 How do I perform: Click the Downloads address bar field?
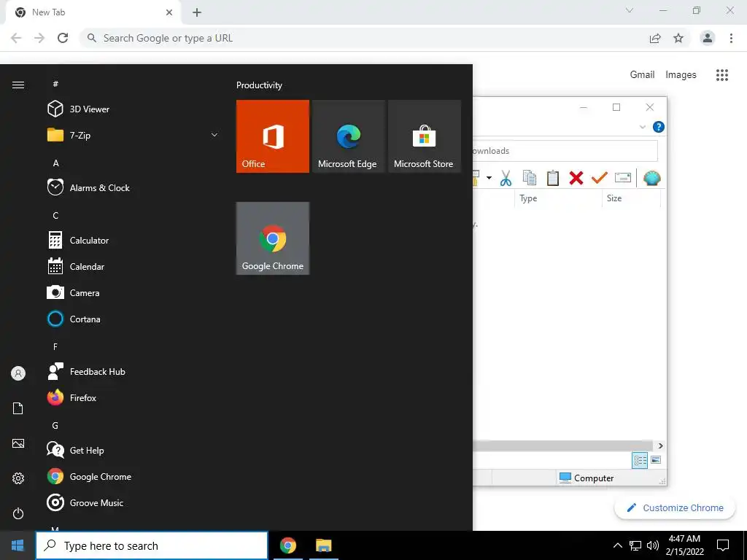pyautogui.click(x=565, y=151)
